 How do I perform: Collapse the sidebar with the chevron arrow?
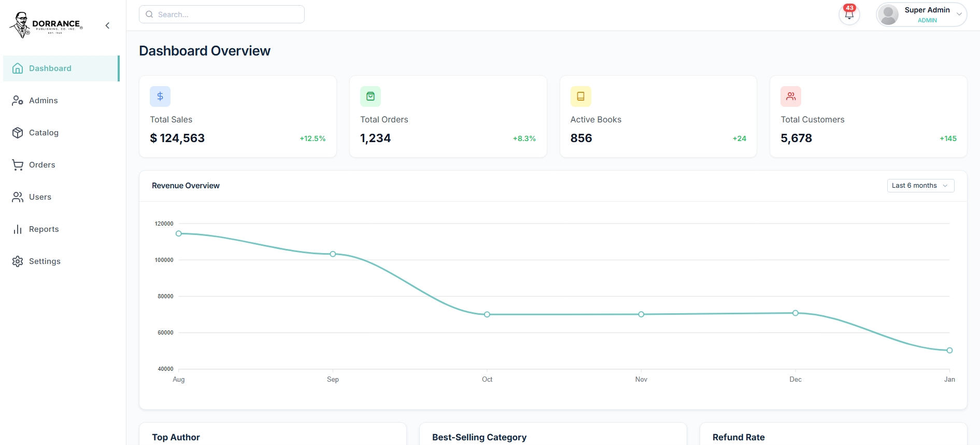(x=107, y=25)
